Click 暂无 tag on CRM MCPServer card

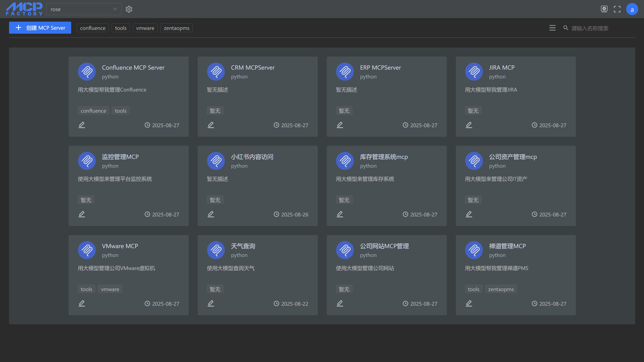(215, 111)
